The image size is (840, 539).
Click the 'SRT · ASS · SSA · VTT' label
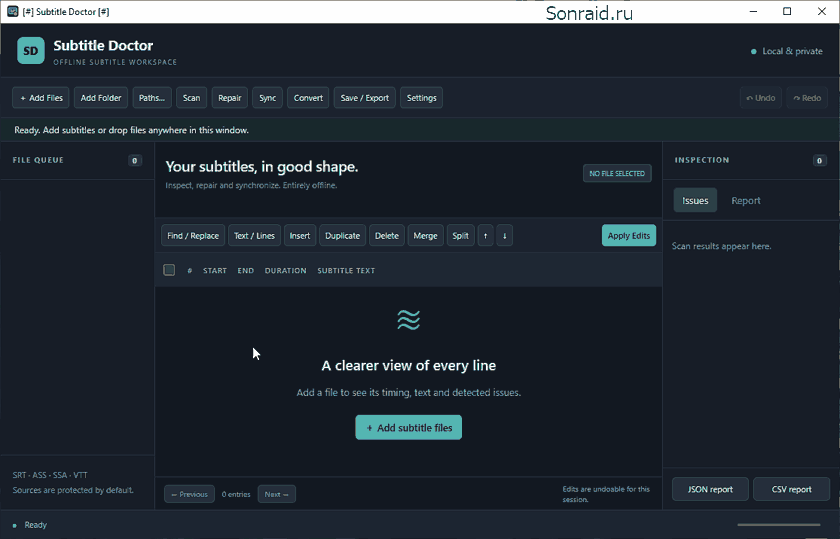tap(50, 475)
